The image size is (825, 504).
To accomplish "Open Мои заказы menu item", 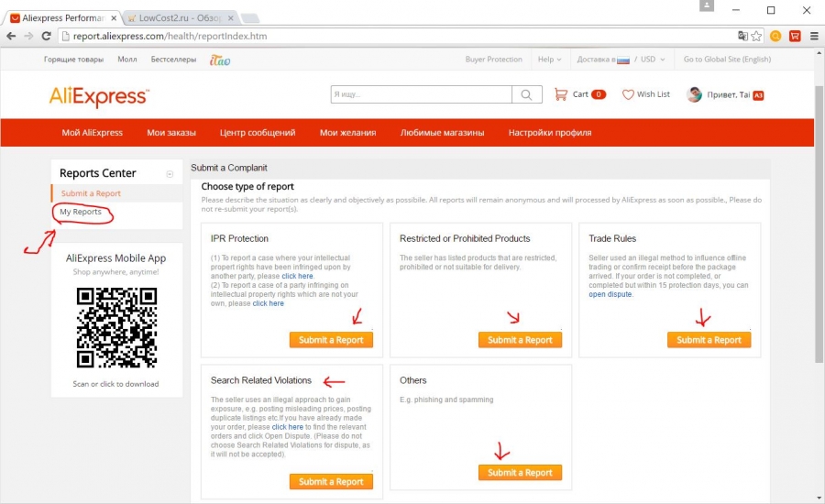I will 171,133.
